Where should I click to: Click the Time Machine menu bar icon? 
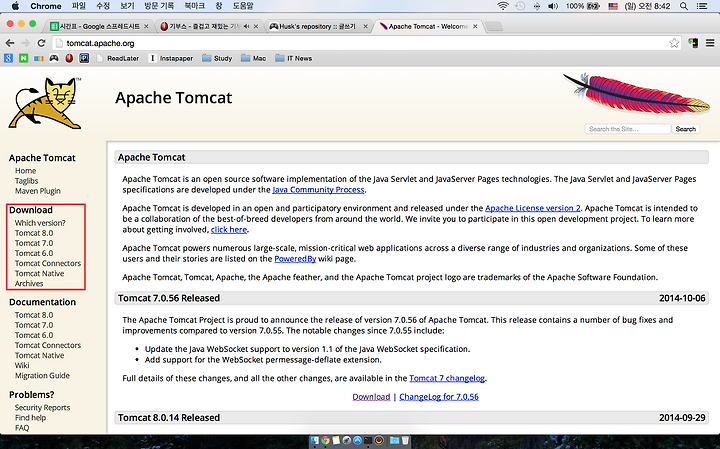click(520, 6)
